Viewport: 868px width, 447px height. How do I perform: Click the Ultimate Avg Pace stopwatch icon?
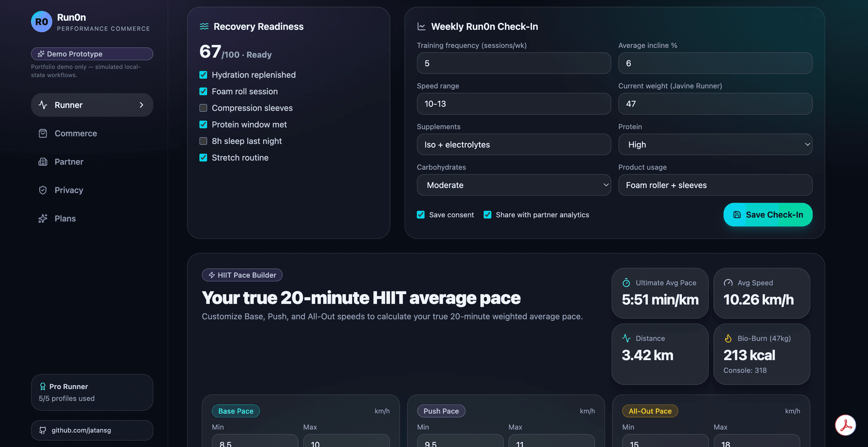pos(626,283)
